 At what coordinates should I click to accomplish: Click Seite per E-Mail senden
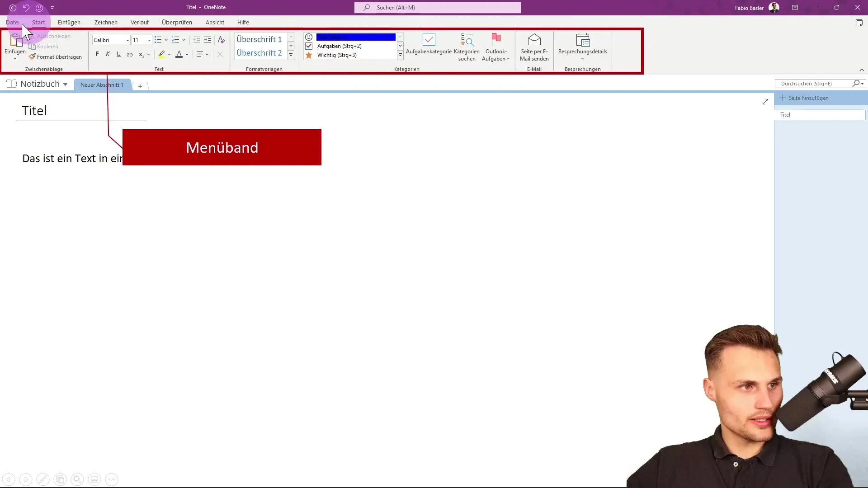(534, 47)
